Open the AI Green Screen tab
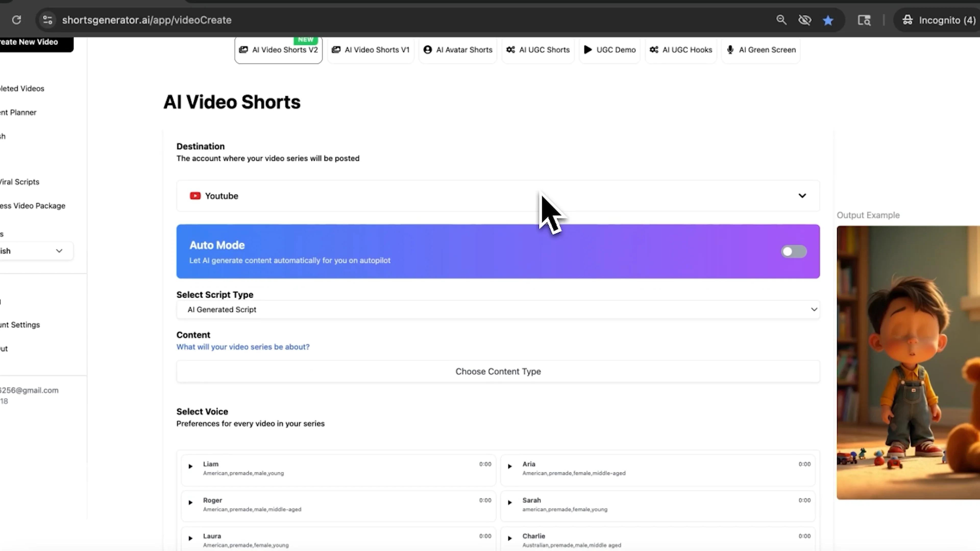The image size is (980, 551). (x=761, y=50)
